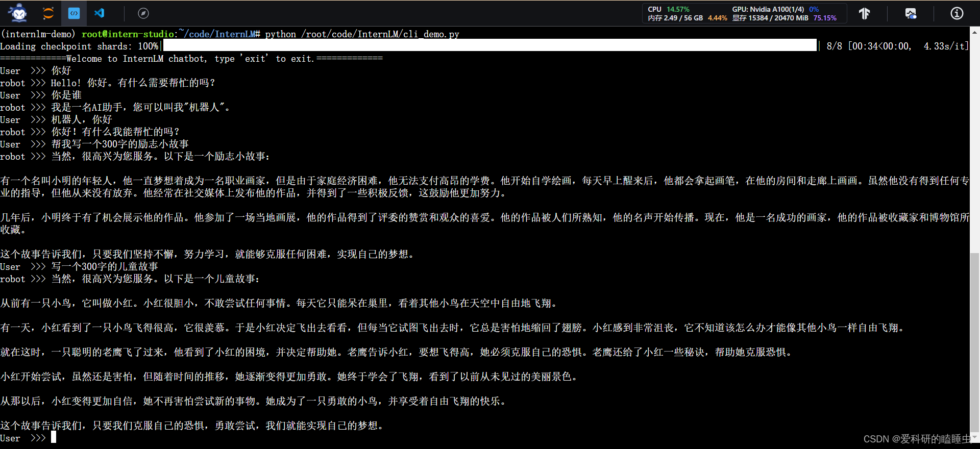Click the paragraph starting '就在这时,一只聪明的老鹰'
The width and height of the screenshot is (980, 449).
tap(396, 352)
